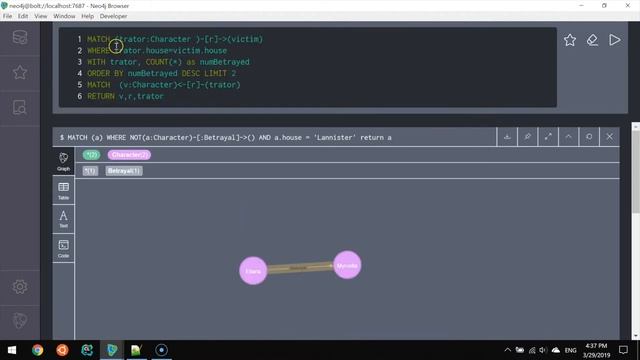Open OneDrive cloud tray icon
Image resolution: width=640 pixels, height=360 pixels.
click(556, 350)
